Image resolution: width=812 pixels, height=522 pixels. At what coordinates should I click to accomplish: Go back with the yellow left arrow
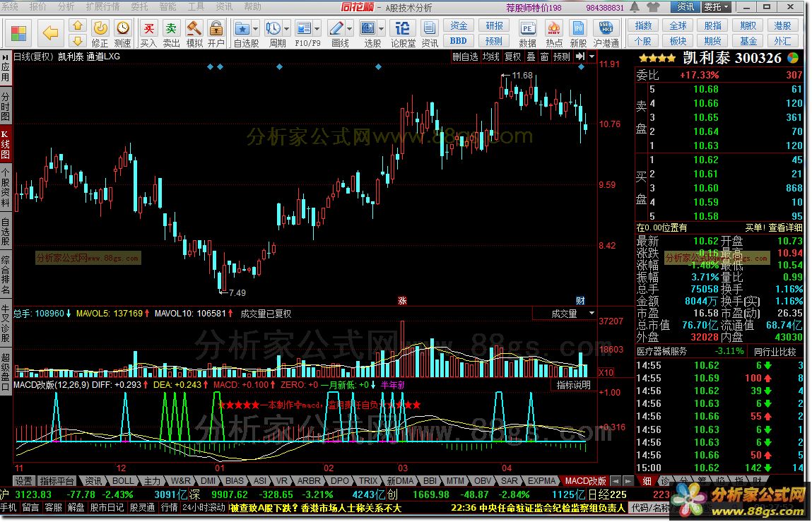tap(50, 33)
